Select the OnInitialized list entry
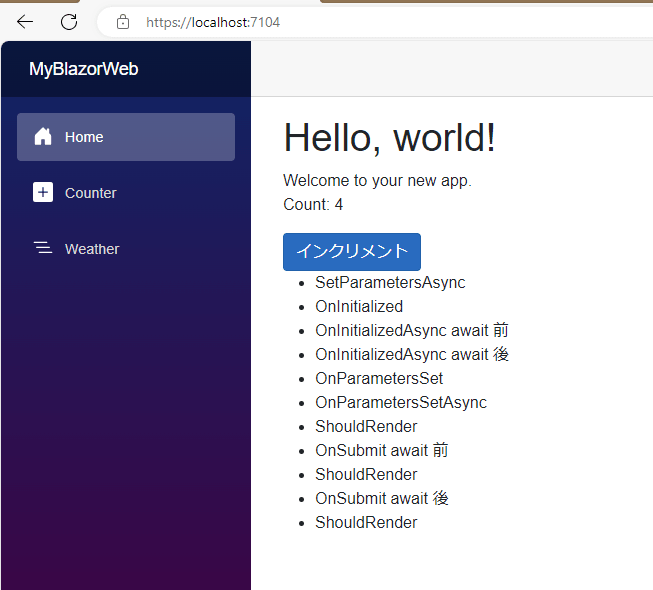Screen dimensions: 653x590 click(359, 306)
